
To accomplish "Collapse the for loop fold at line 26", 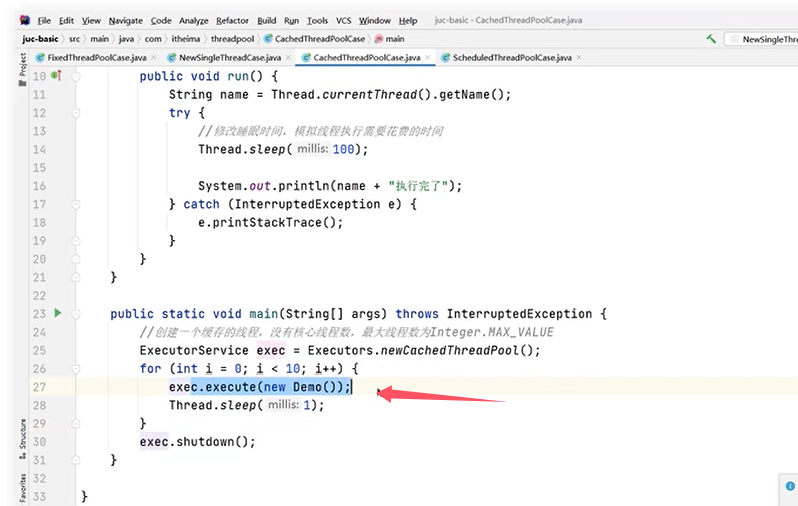I will click(x=76, y=369).
